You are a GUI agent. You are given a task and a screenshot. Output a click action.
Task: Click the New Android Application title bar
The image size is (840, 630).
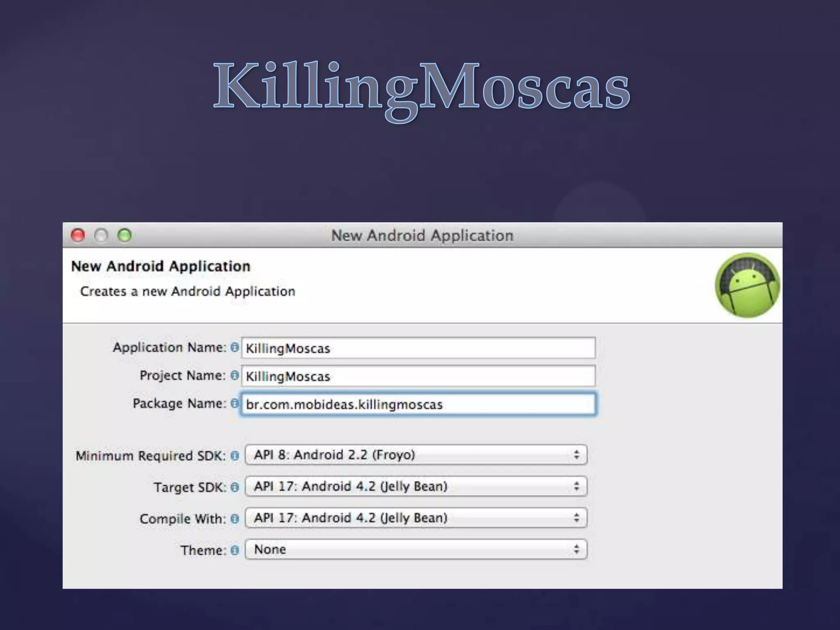422,235
